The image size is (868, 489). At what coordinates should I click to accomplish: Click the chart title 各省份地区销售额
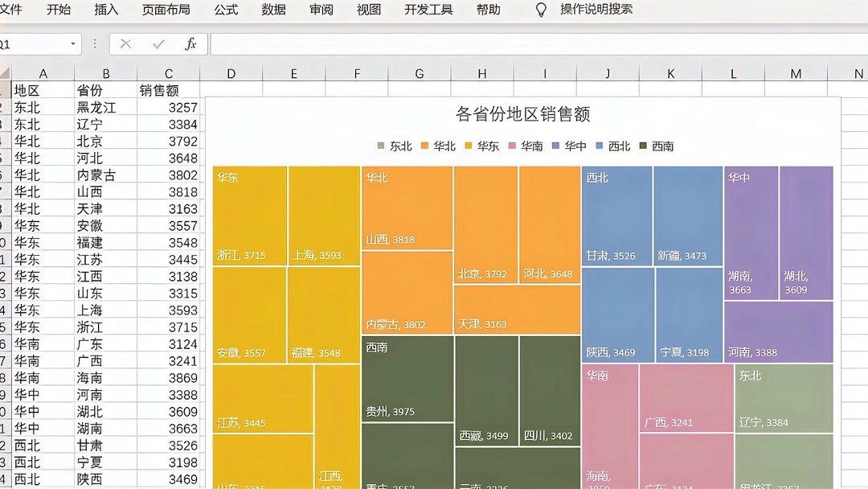[521, 113]
